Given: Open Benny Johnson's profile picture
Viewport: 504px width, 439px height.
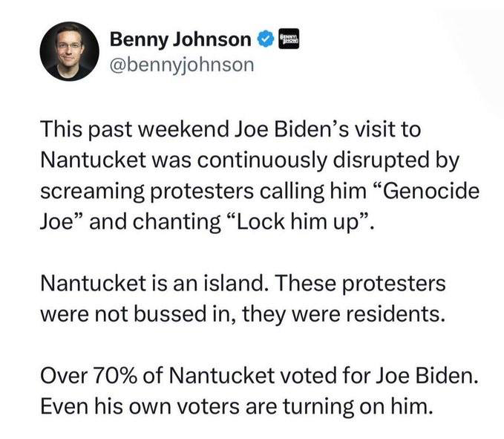Looking at the screenshot, I should 69,51.
